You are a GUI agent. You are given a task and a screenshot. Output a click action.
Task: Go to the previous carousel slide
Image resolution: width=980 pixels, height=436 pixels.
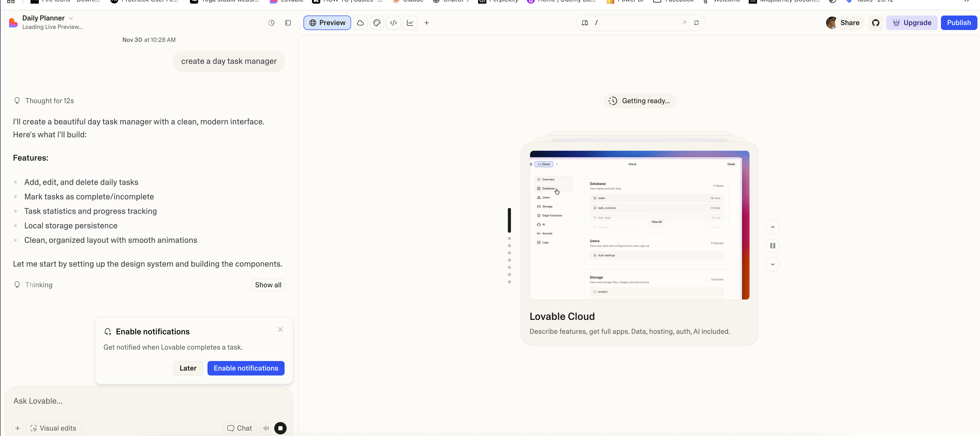pos(772,227)
